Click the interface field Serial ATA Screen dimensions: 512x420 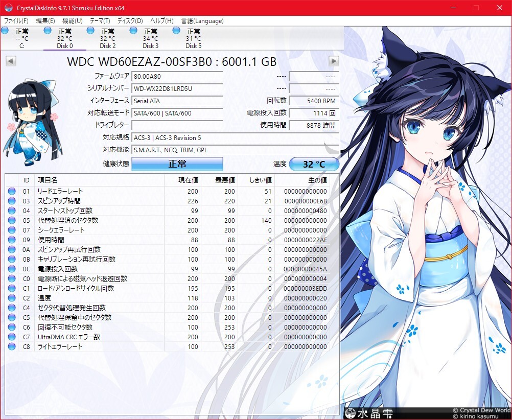point(177,101)
